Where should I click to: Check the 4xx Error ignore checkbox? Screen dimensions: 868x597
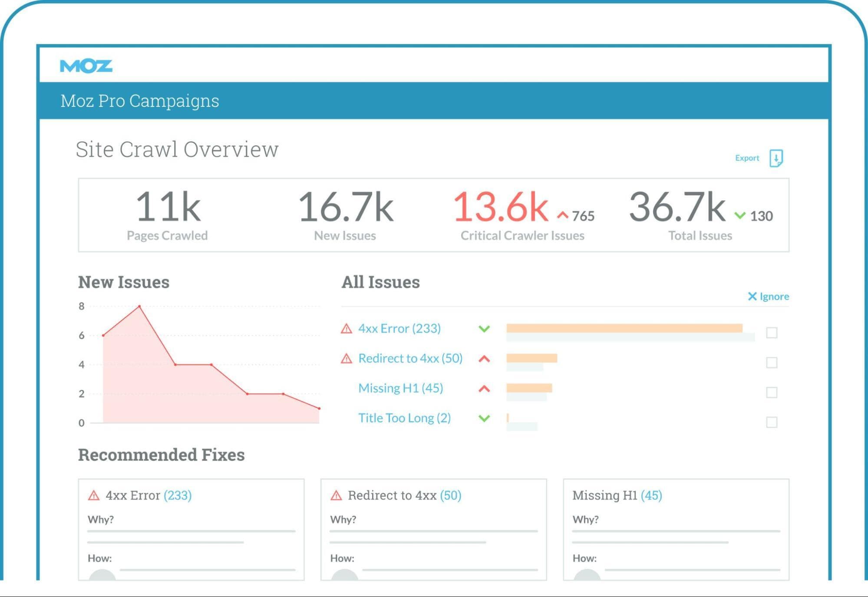pyautogui.click(x=772, y=333)
